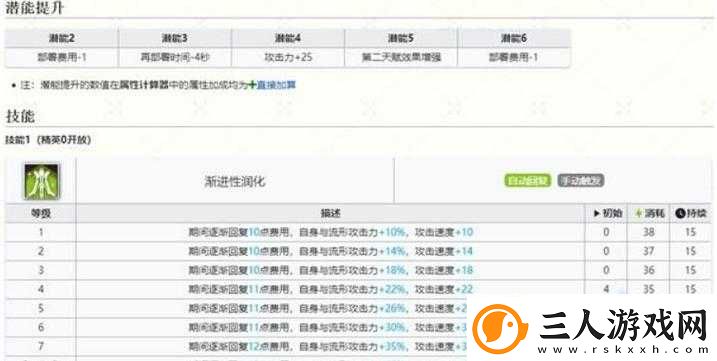Select the 潜能提升 section heading
Screen dimensions: 717x361
pos(34,8)
